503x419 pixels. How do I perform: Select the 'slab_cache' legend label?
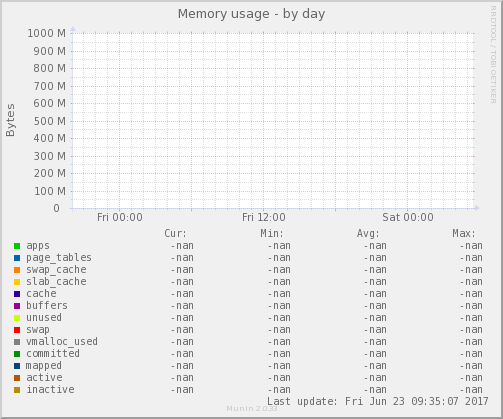click(x=56, y=282)
